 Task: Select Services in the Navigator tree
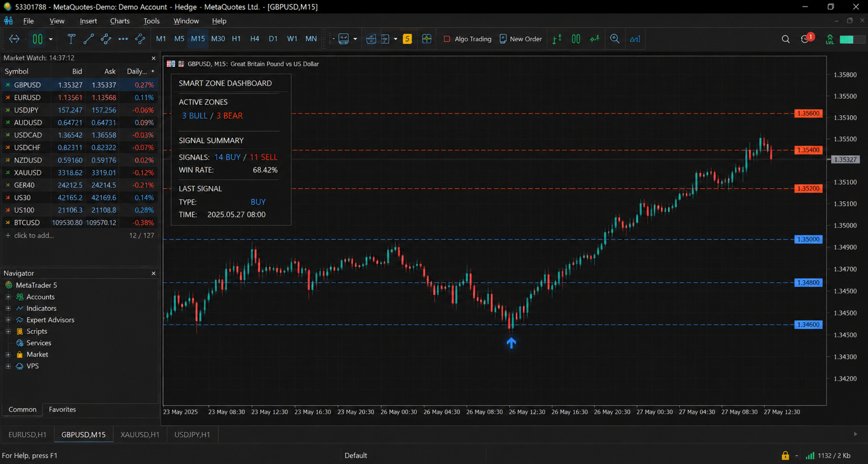click(38, 343)
